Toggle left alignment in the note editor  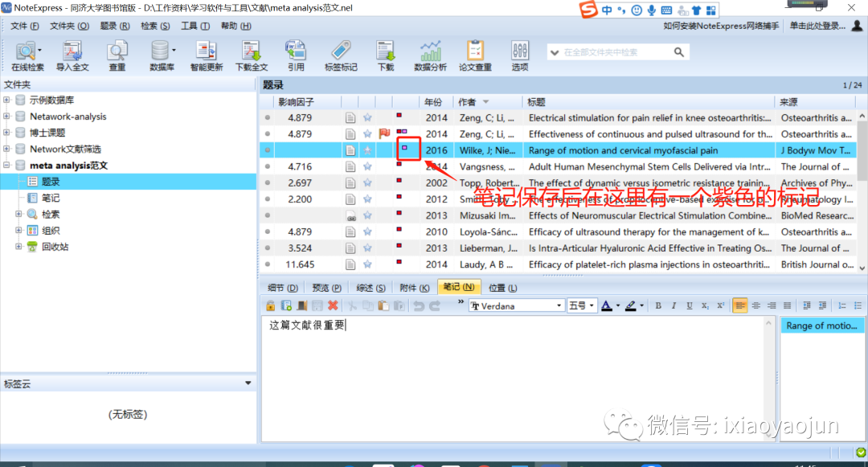point(740,305)
